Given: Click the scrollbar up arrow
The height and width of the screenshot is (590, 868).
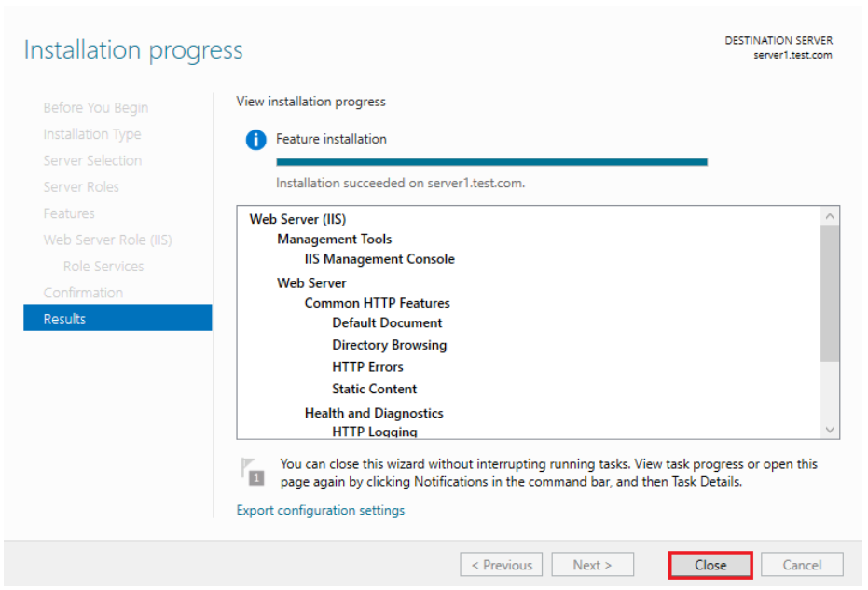Looking at the screenshot, I should pyautogui.click(x=830, y=216).
